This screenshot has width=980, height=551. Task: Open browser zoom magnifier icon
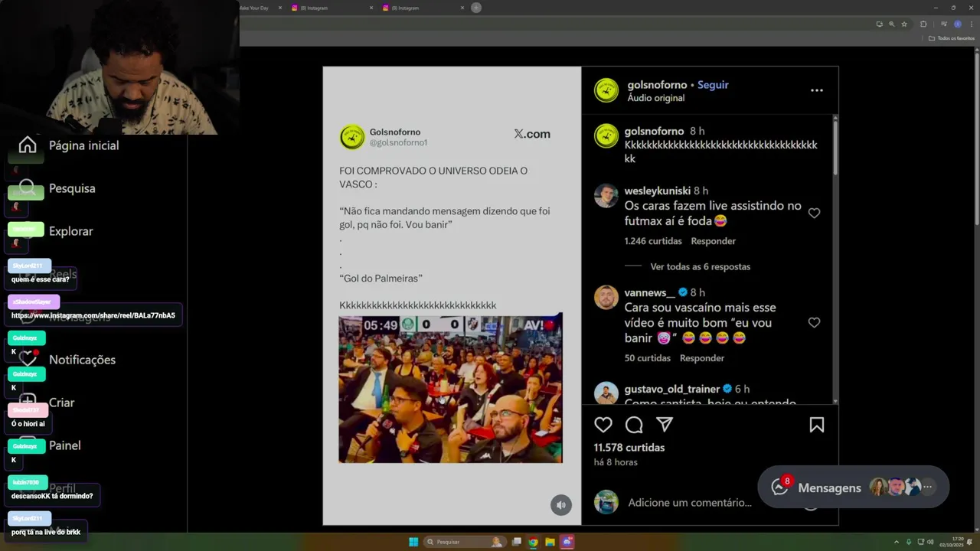point(891,24)
